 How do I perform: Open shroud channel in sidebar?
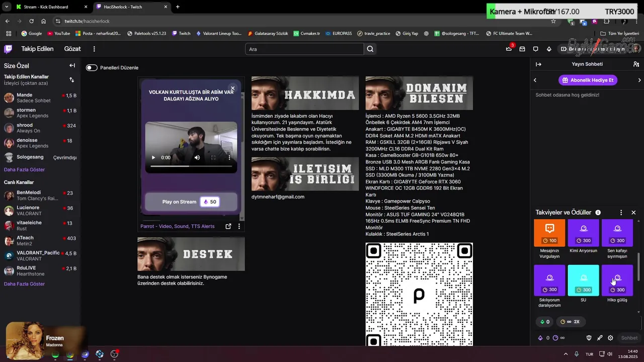(40, 128)
